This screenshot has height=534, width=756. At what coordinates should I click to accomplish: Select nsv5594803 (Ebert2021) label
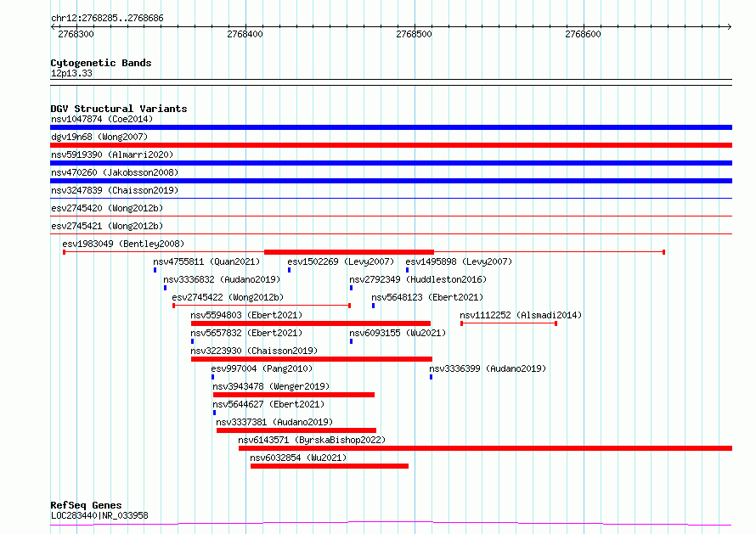(246, 315)
